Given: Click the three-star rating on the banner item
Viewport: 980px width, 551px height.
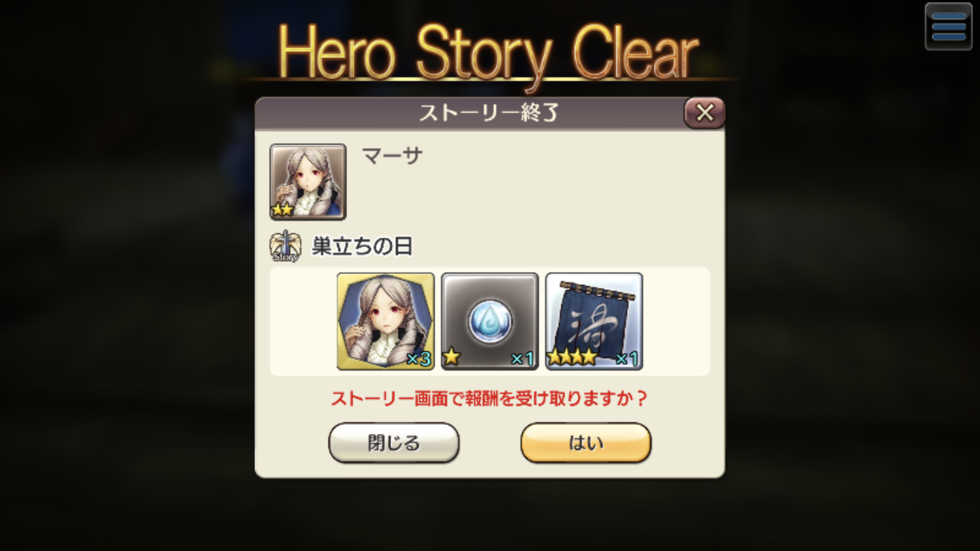Looking at the screenshot, I should (x=572, y=356).
